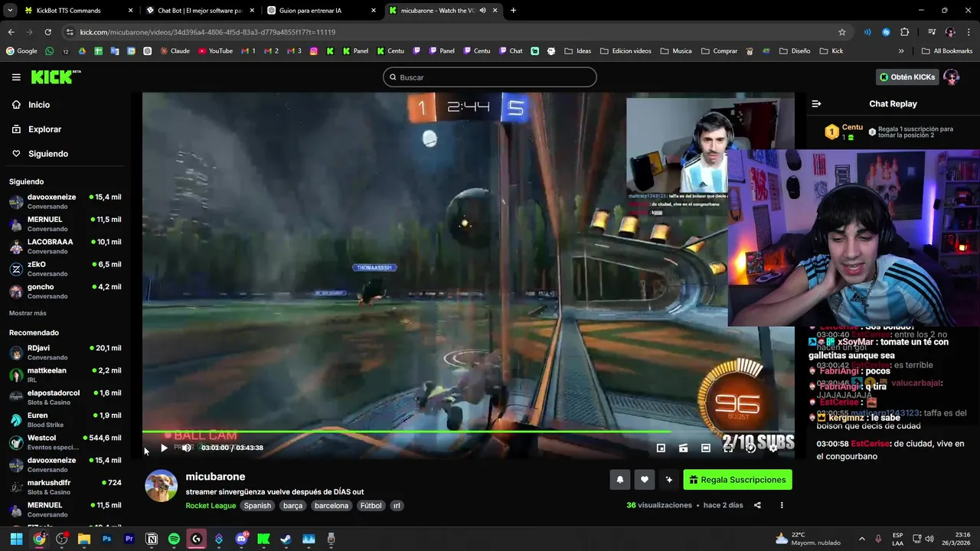Open goncho channel

pos(65,292)
